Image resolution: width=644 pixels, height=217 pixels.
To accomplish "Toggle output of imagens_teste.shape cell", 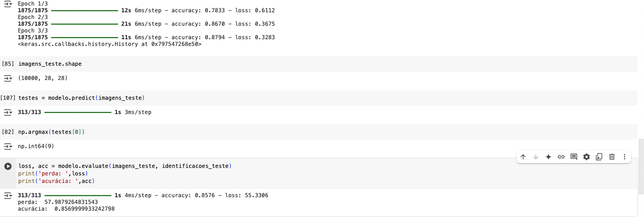I will [8, 78].
